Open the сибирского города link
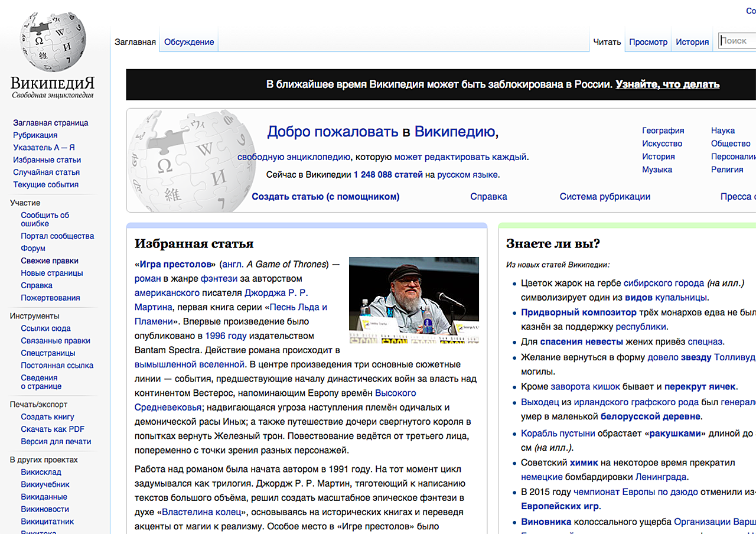This screenshot has height=534, width=756. click(x=664, y=283)
